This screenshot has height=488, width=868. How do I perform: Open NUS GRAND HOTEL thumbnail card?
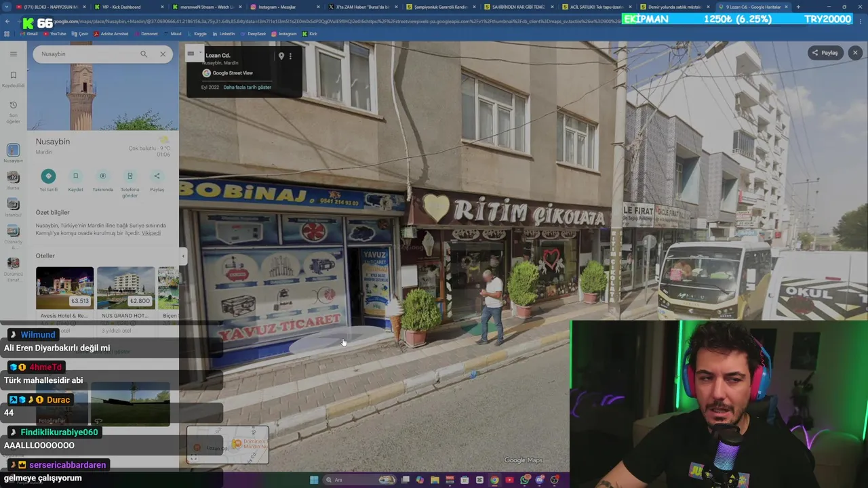125,293
